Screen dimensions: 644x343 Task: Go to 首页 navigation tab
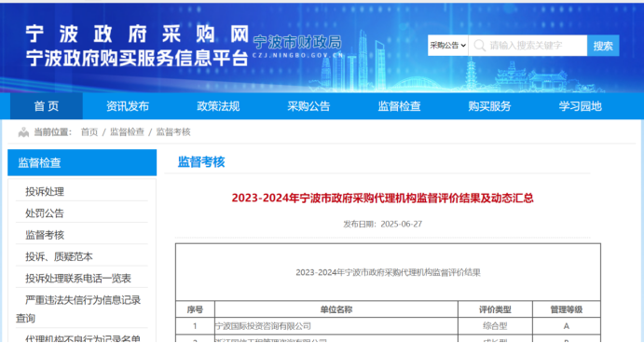click(x=47, y=106)
